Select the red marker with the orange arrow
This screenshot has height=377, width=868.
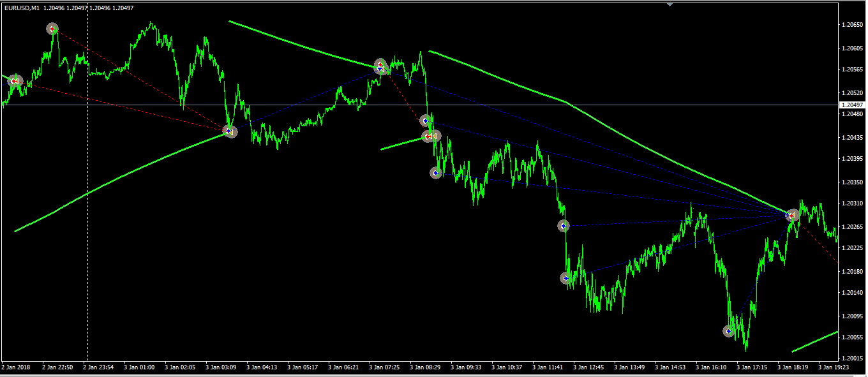(x=431, y=136)
